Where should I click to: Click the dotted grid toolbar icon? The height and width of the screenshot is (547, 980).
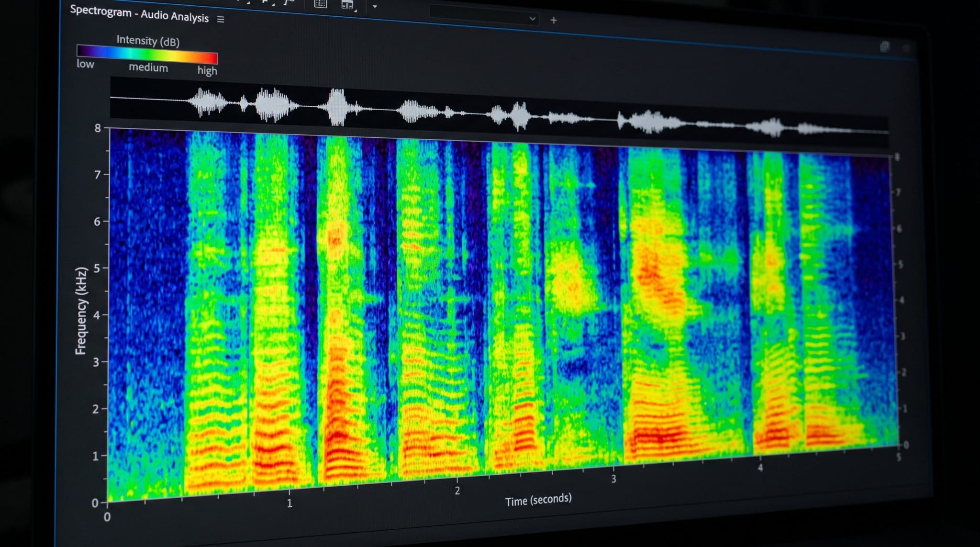click(321, 4)
